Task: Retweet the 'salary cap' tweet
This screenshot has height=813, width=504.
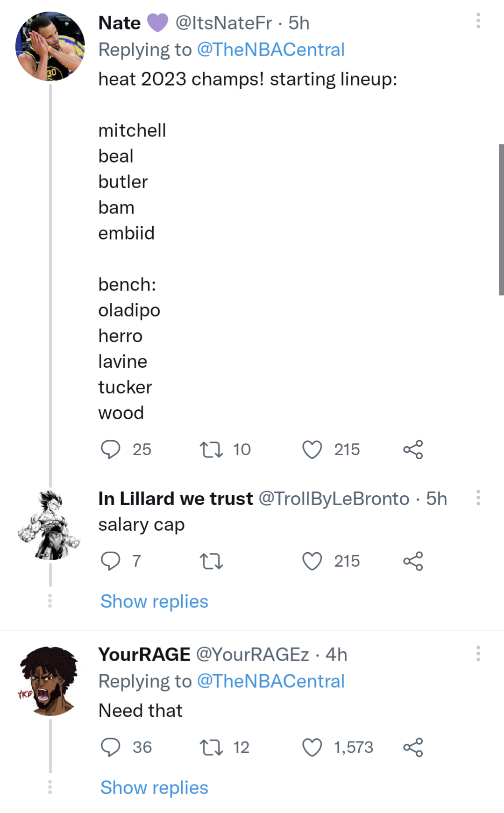Action: (211, 561)
